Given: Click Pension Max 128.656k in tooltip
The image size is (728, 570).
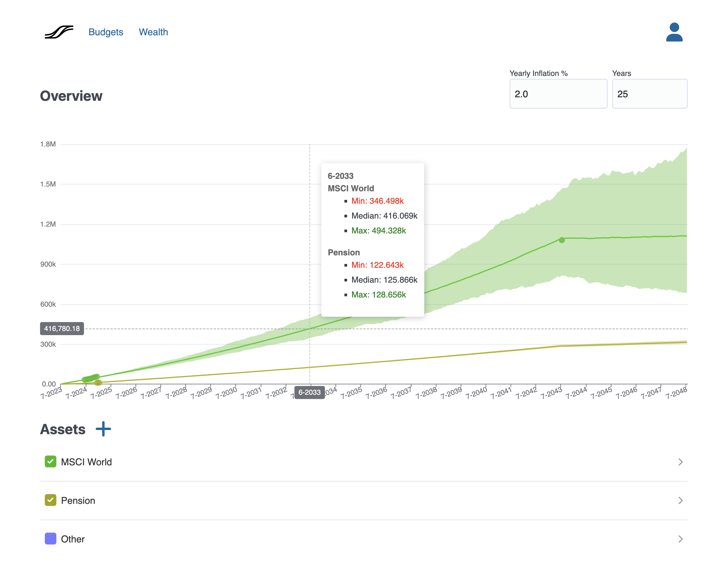Looking at the screenshot, I should pos(379,294).
